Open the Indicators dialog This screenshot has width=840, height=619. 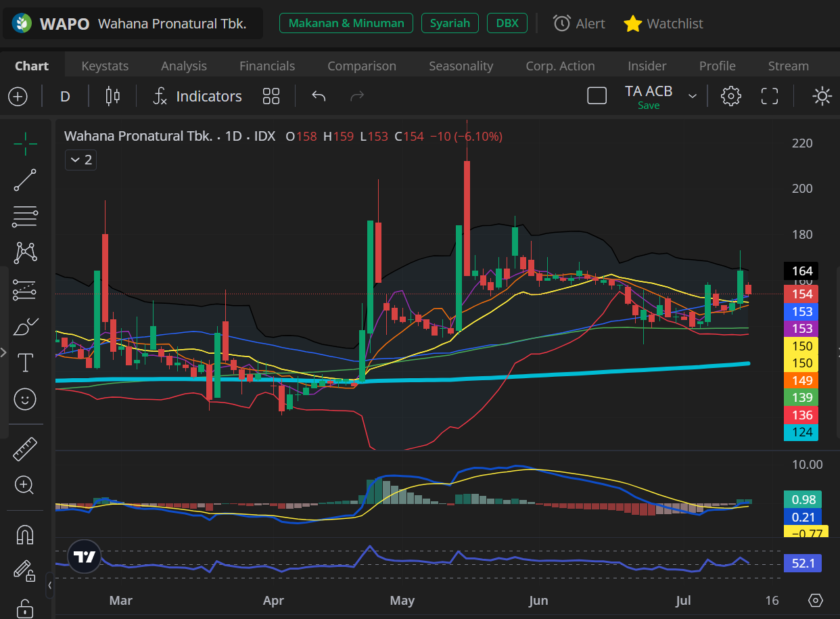click(x=197, y=96)
